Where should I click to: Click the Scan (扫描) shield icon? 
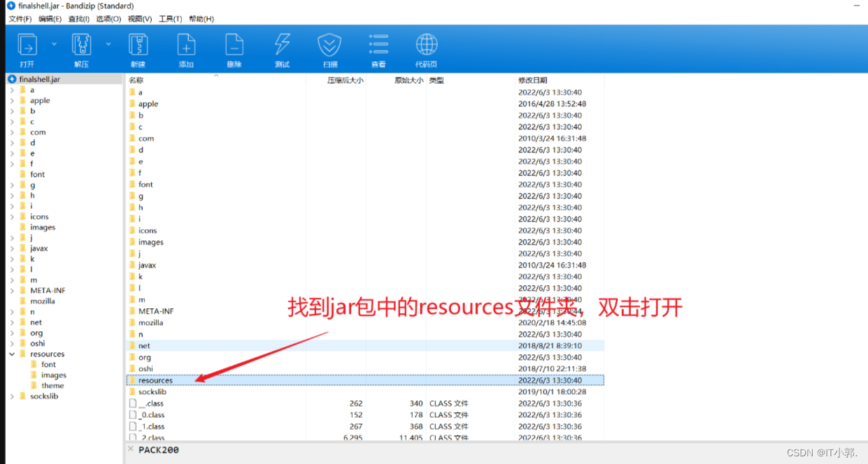329,46
